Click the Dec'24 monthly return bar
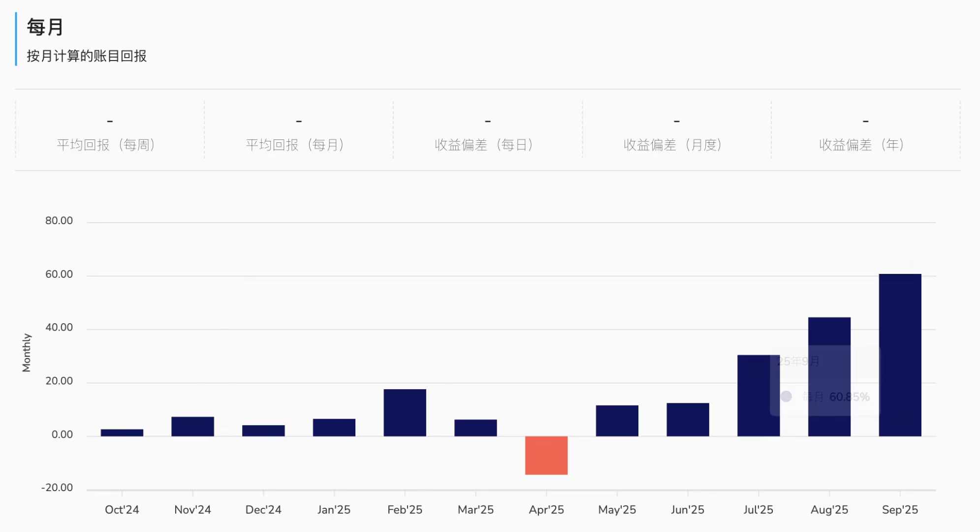980x532 pixels. tap(263, 431)
